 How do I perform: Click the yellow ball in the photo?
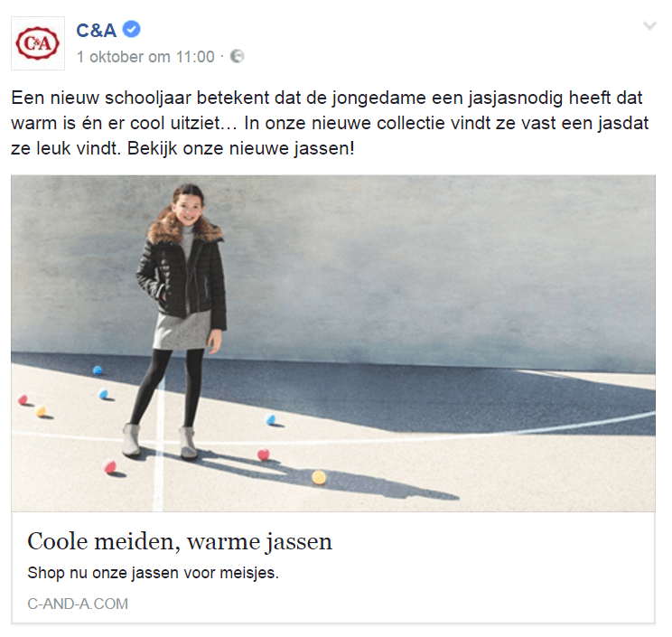[319, 477]
